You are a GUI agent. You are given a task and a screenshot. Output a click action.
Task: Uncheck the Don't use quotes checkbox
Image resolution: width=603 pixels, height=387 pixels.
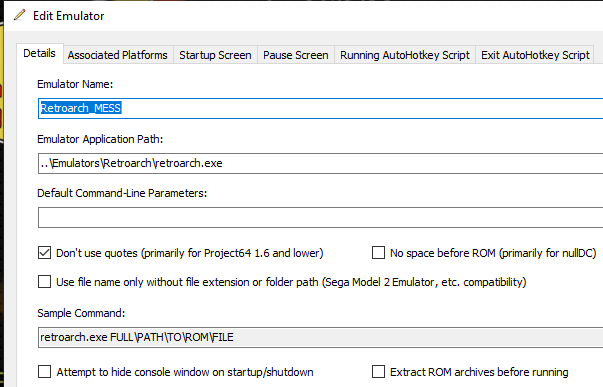point(45,253)
